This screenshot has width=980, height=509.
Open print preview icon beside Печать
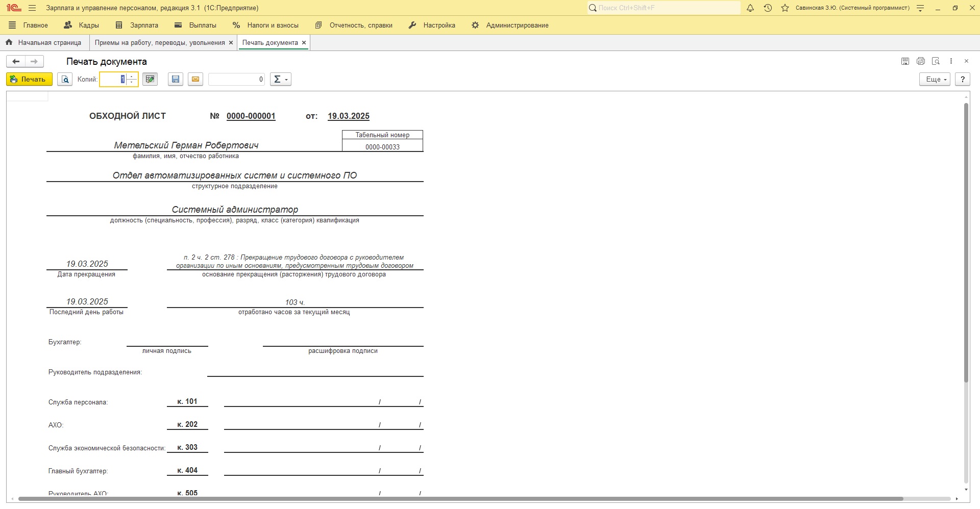[65, 79]
